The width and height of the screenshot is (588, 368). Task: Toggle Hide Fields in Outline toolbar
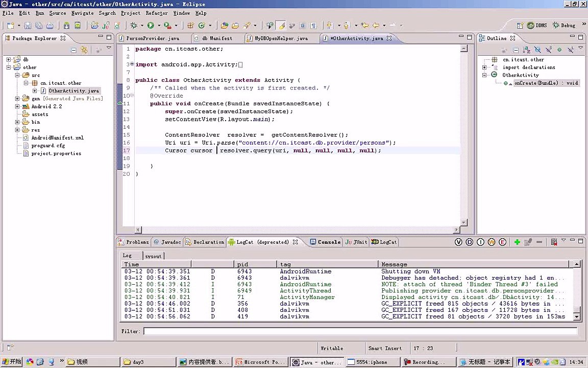[537, 50]
